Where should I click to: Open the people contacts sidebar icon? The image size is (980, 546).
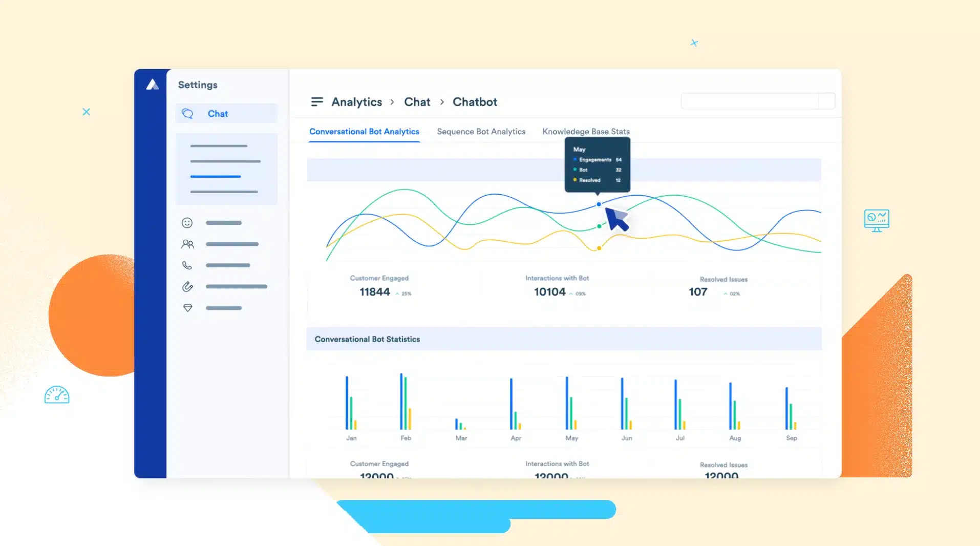point(187,244)
